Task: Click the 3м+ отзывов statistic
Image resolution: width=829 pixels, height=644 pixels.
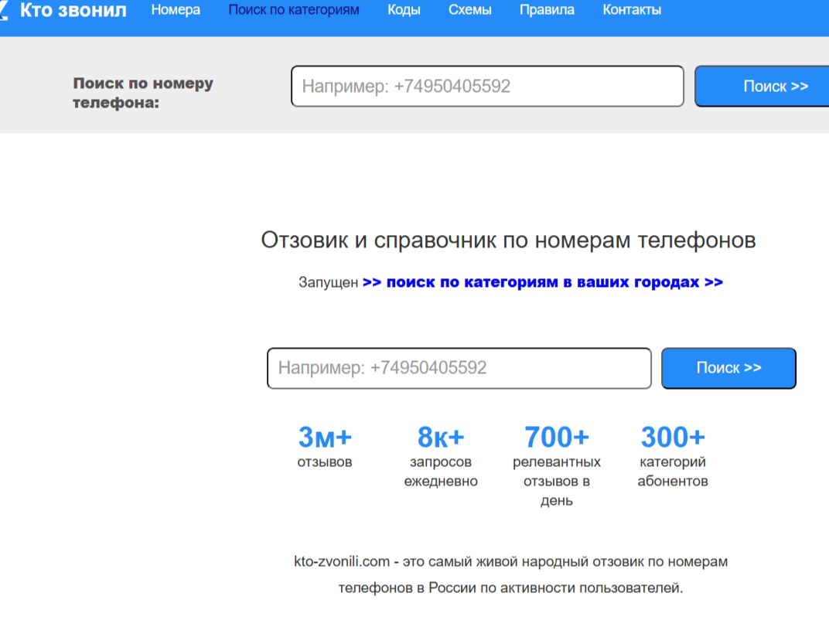Action: pyautogui.click(x=325, y=447)
